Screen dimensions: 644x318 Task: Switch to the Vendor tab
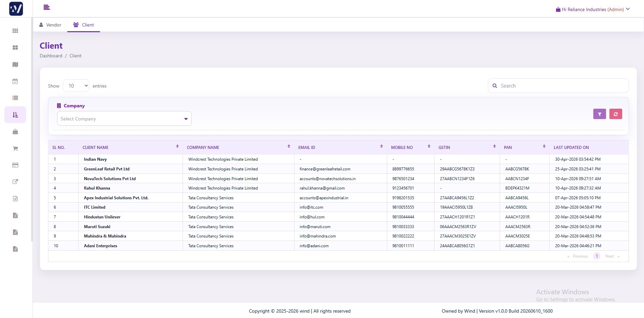click(x=50, y=25)
